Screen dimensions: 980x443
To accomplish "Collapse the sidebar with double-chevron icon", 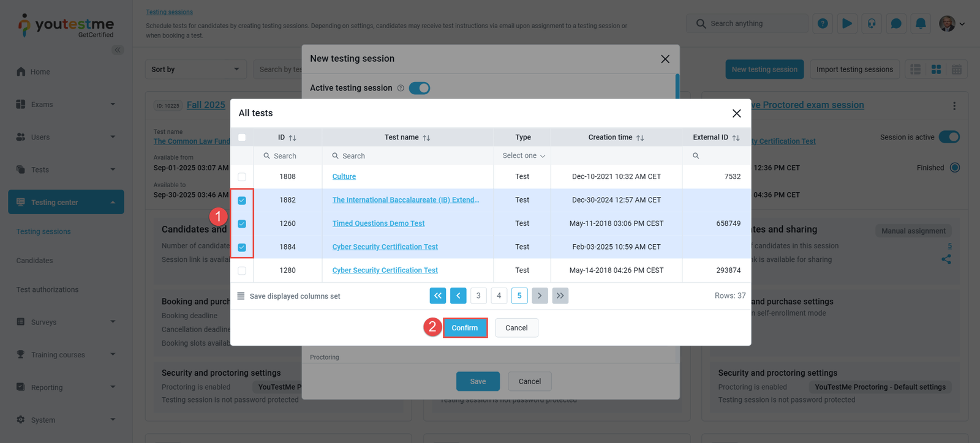I will pos(118,50).
